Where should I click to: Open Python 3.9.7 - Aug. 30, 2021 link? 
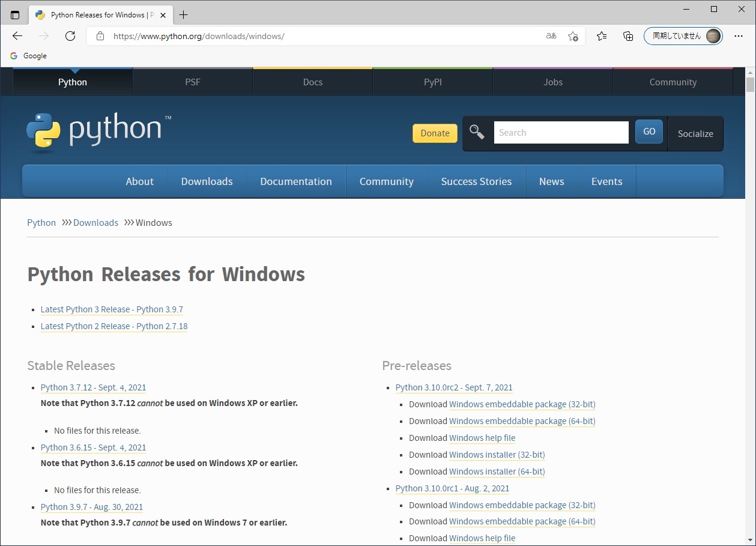[x=92, y=507]
